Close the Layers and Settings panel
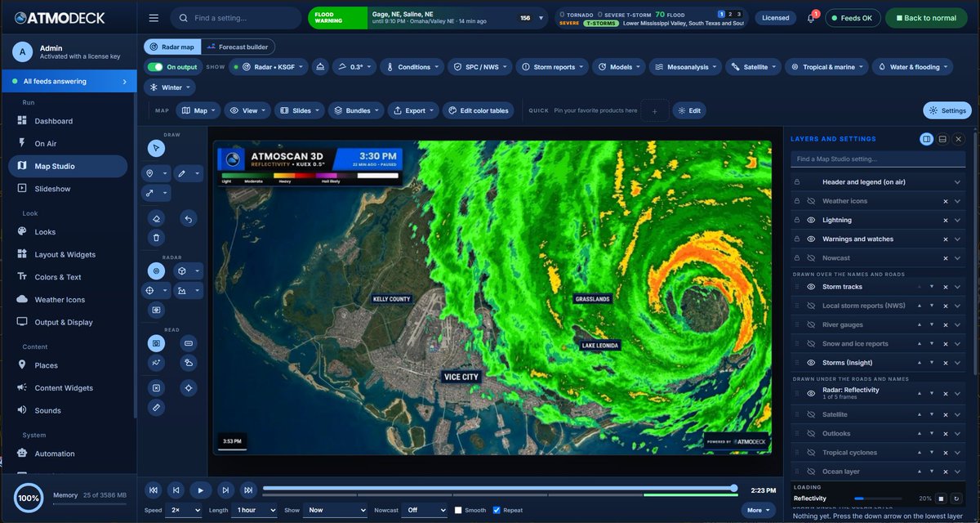 tap(959, 139)
